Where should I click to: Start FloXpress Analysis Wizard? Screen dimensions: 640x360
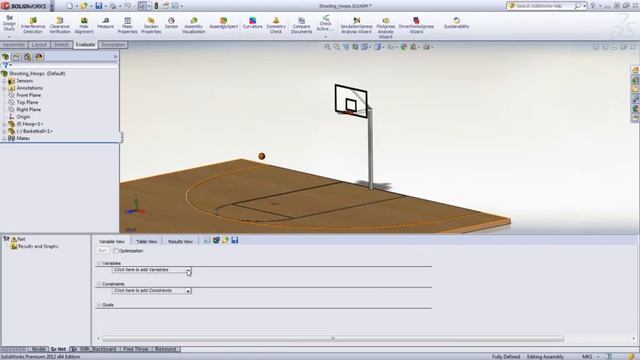click(x=385, y=28)
